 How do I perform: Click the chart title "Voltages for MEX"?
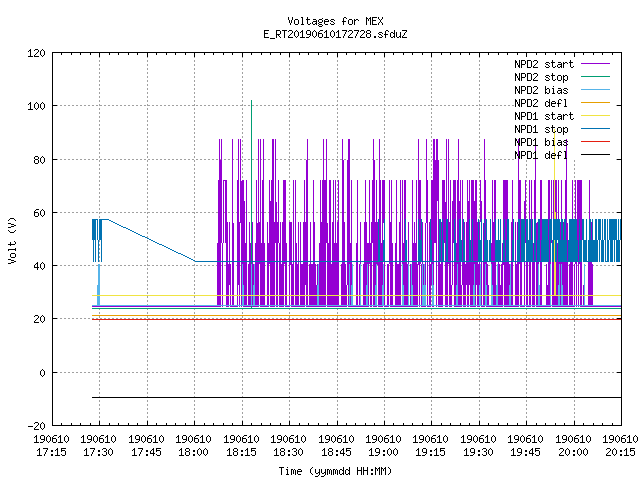[335, 21]
